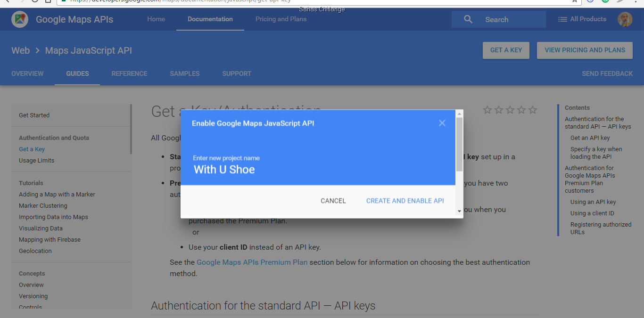
Task: Open Usage Limits in sidebar
Action: pos(36,160)
